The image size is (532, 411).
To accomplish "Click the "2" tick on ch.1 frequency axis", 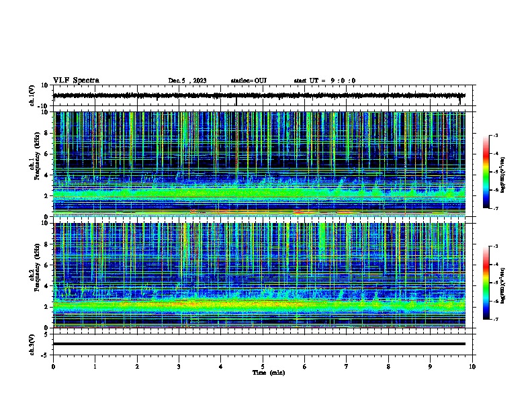I will [x=47, y=196].
